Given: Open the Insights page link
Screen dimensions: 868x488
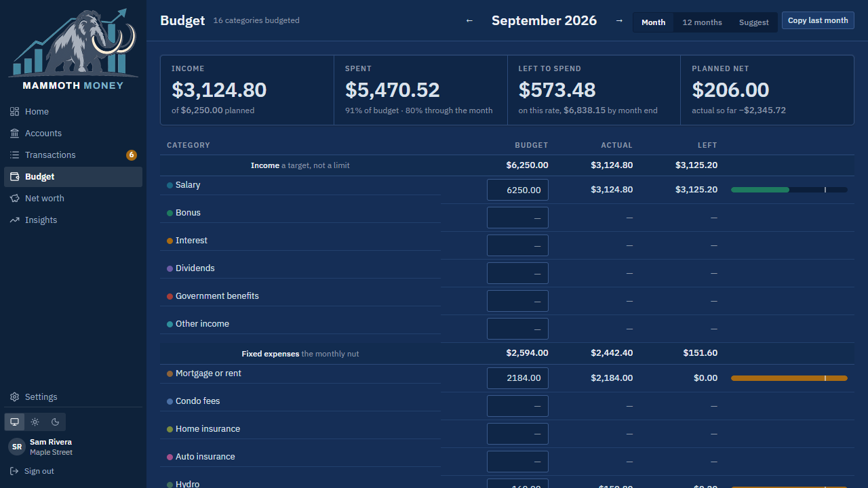Looking at the screenshot, I should (x=73, y=220).
